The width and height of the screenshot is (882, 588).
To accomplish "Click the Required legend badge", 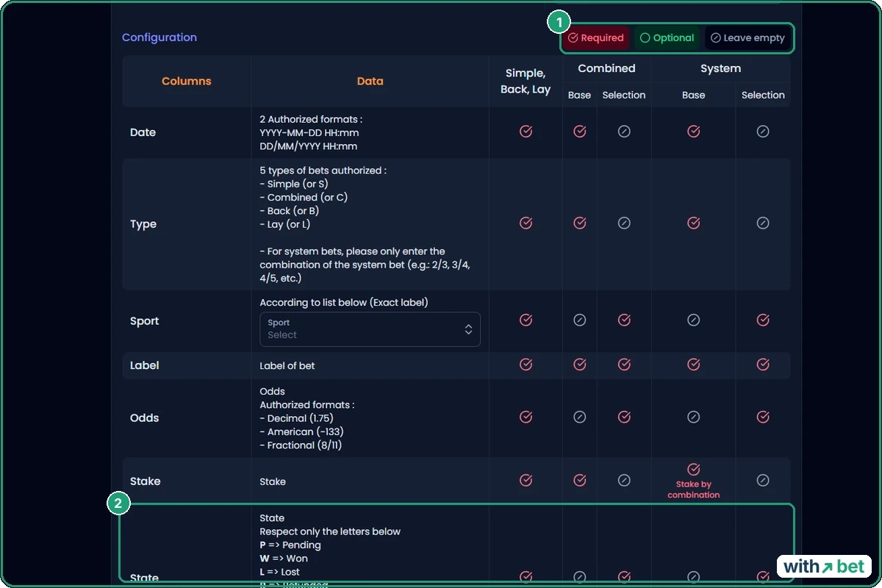I will 596,38.
